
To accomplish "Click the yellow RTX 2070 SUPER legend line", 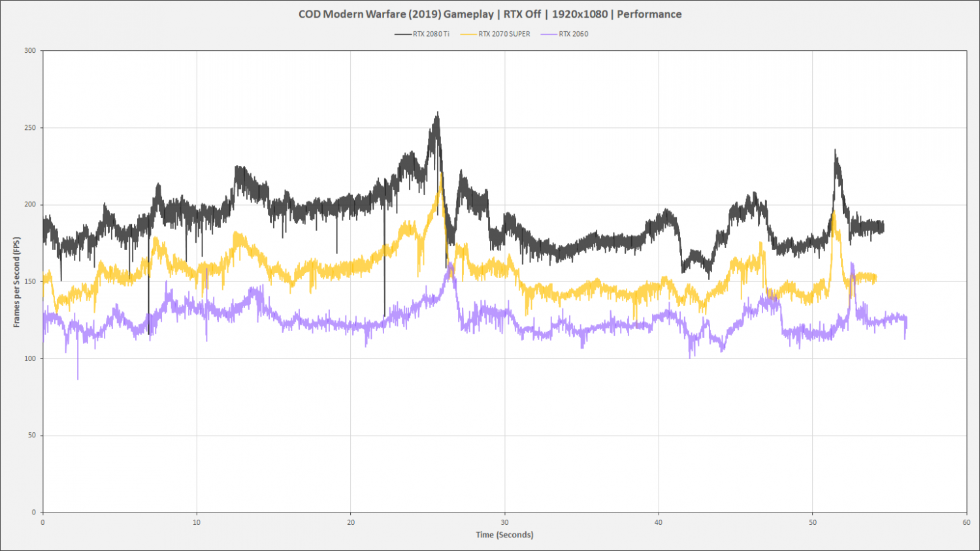I will click(x=468, y=34).
